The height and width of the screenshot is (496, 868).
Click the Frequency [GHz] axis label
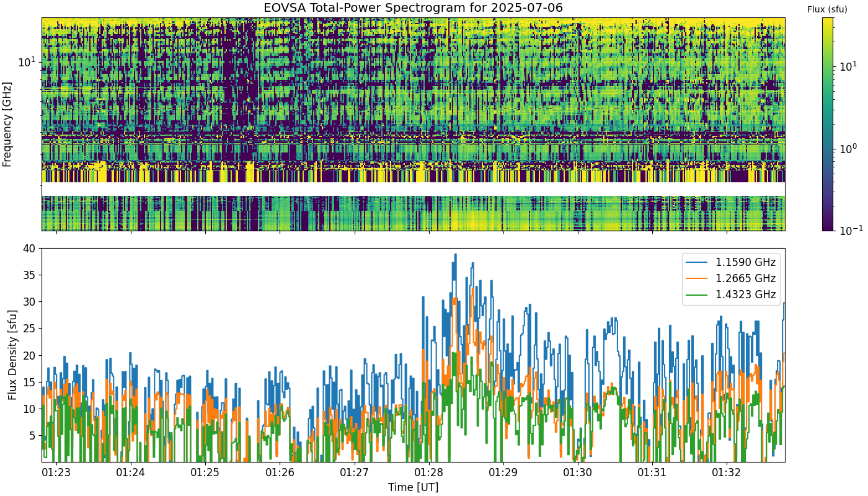7,124
